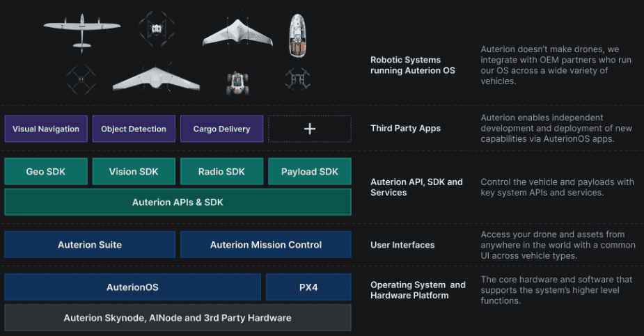
Task: Select the PX4 block
Action: click(308, 287)
